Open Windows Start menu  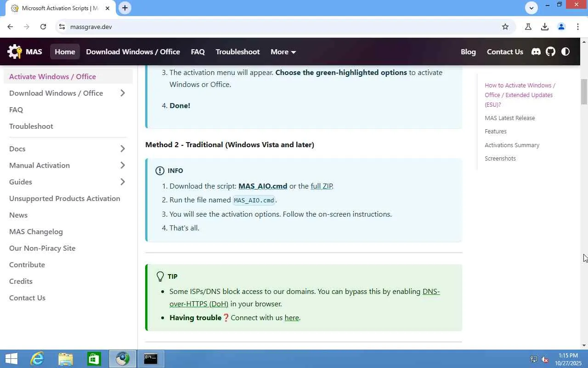click(11, 359)
